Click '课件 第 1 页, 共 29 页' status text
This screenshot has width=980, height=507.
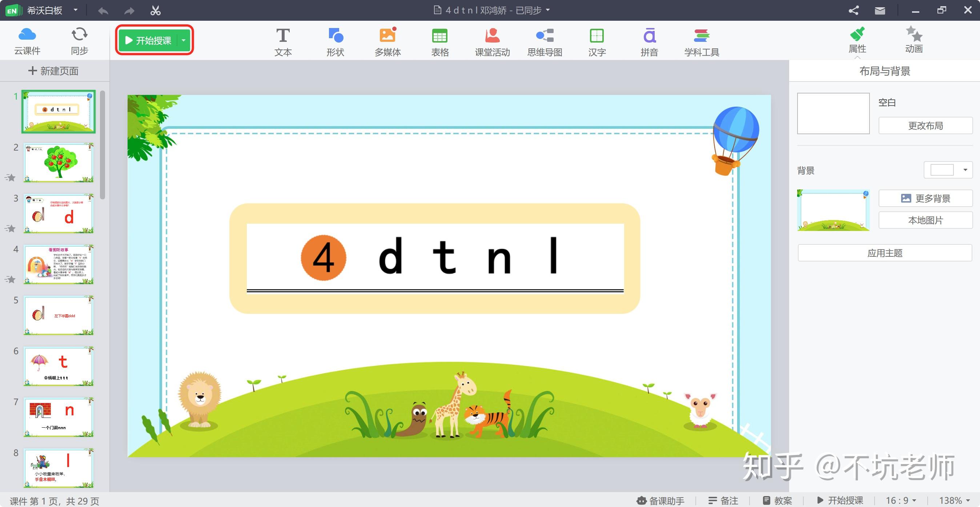pos(55,501)
